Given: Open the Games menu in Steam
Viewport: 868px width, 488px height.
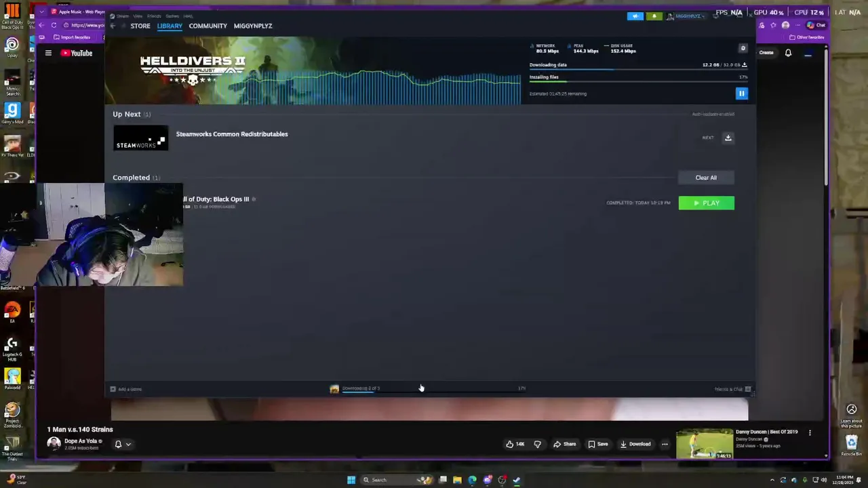Looking at the screenshot, I should tap(172, 16).
